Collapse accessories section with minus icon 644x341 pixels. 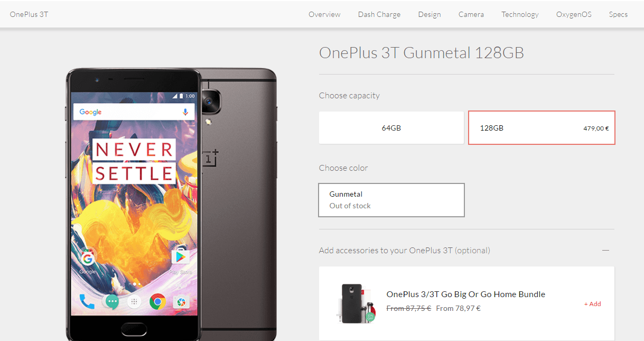click(606, 250)
